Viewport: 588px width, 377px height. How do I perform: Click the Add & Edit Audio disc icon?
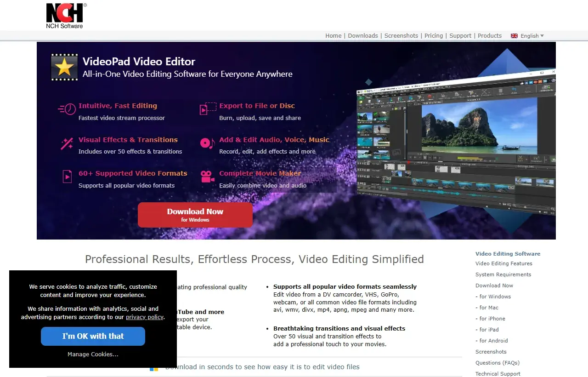point(207,143)
